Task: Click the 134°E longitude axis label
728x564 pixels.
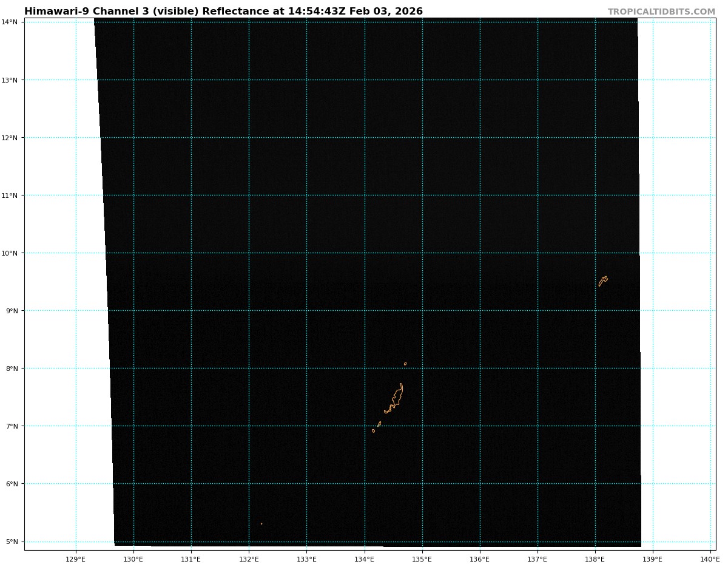Action: 364,558
